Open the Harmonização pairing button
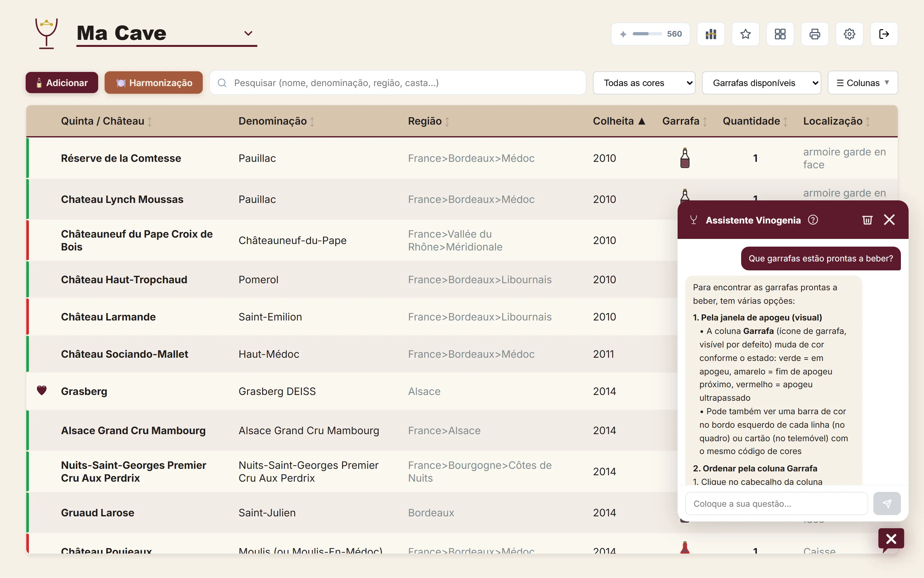The height and width of the screenshot is (578, 924). point(153,83)
